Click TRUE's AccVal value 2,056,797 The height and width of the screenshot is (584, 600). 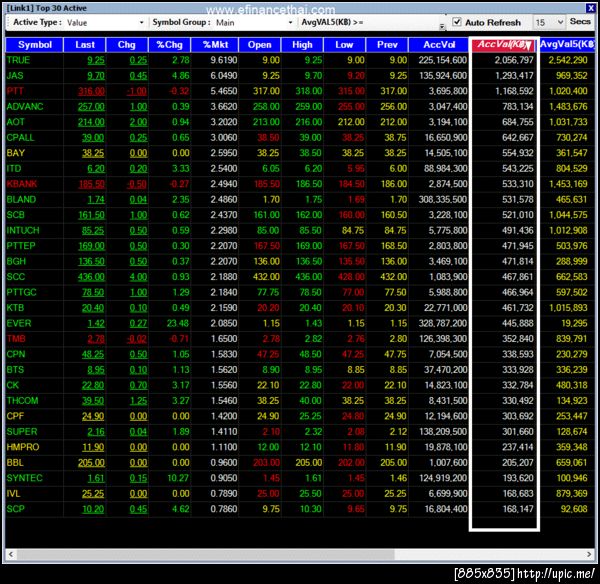pyautogui.click(x=514, y=60)
